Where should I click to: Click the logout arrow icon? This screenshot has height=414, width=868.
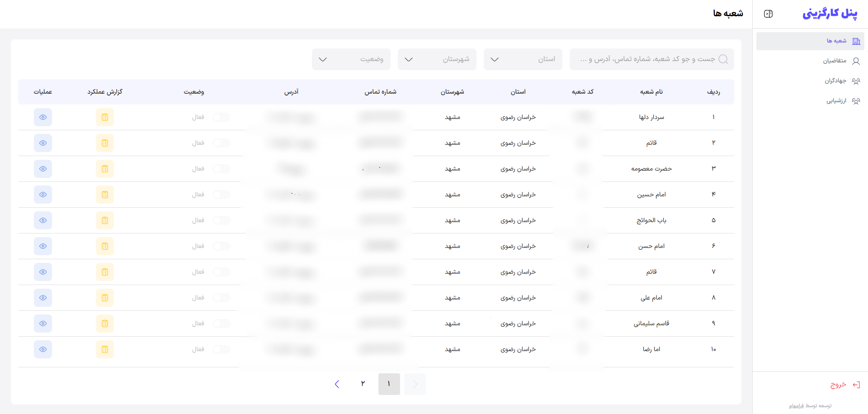coord(856,385)
